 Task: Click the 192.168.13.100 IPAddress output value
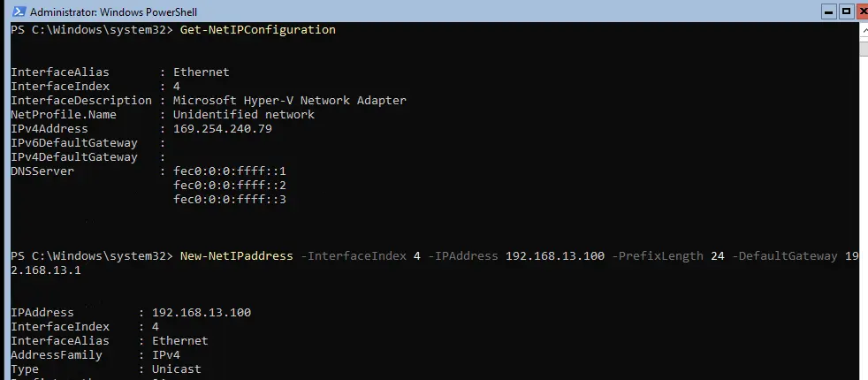pyautogui.click(x=202, y=313)
